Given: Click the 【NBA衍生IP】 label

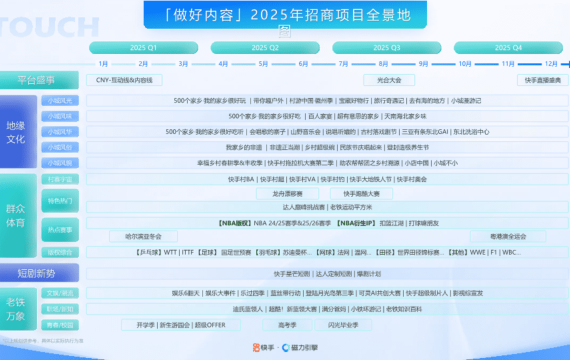Looking at the screenshot, I should [x=356, y=223].
